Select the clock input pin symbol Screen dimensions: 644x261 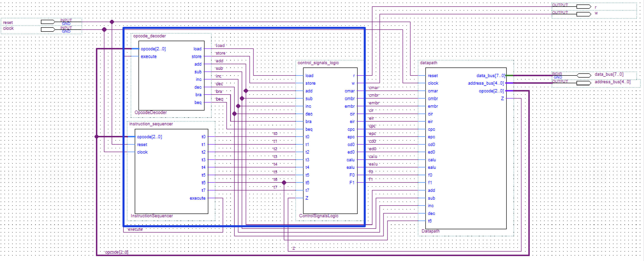(47, 29)
